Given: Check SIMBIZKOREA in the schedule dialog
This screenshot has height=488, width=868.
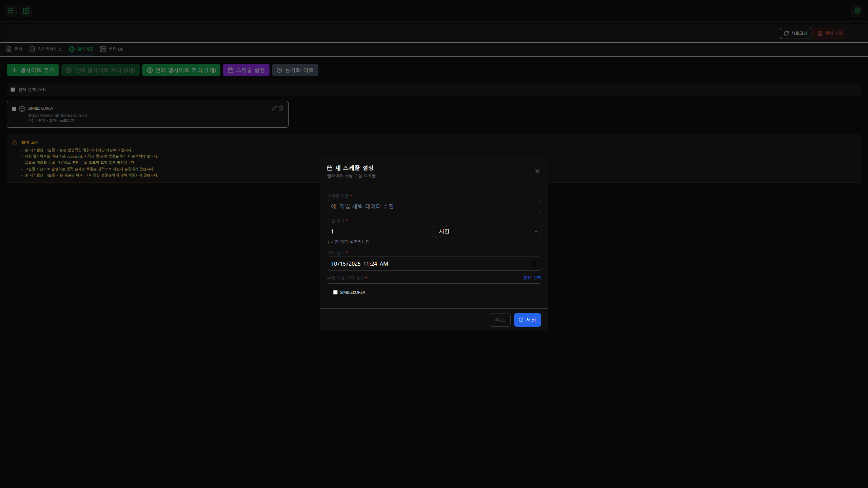Looking at the screenshot, I should tap(335, 292).
